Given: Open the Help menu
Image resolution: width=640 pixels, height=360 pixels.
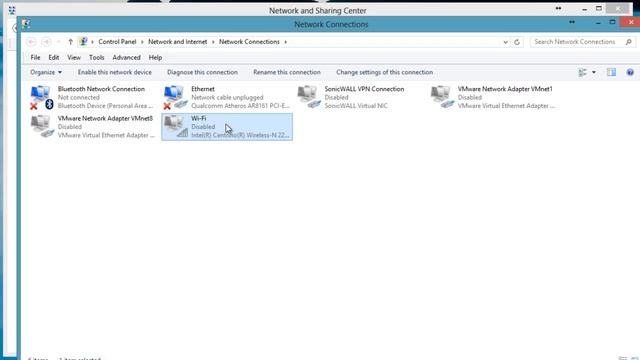Looking at the screenshot, I should (155, 58).
